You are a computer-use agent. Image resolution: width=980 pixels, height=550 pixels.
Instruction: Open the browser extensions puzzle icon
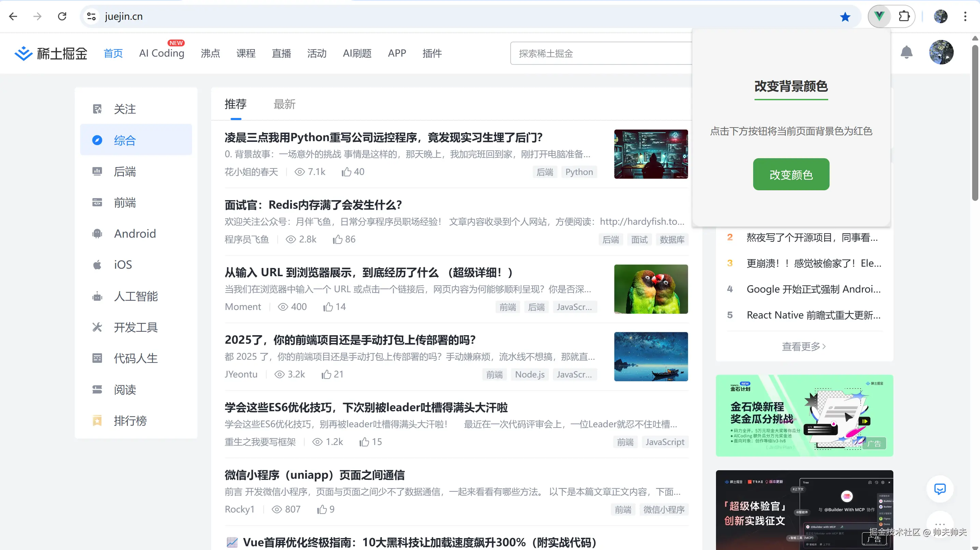click(x=904, y=16)
